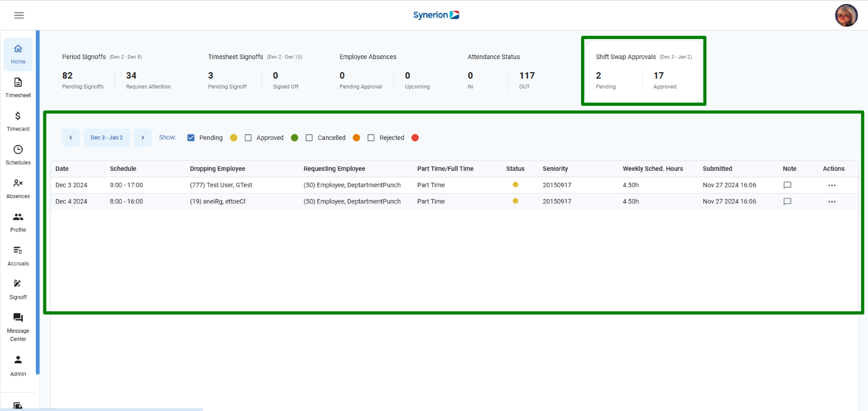
Task: Click schedule '9:00 - 17:00' cell
Action: [126, 185]
